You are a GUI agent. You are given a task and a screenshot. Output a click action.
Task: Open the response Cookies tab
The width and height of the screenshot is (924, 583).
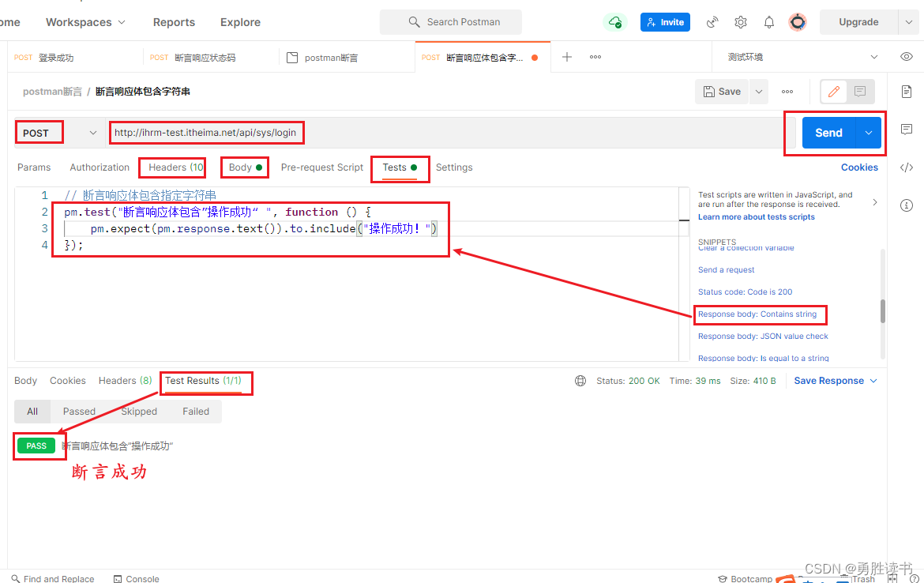point(68,381)
